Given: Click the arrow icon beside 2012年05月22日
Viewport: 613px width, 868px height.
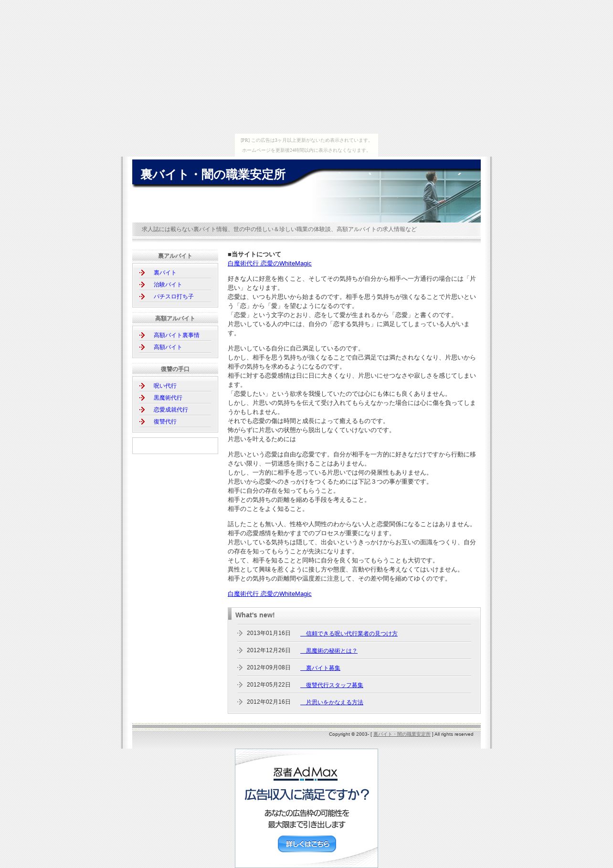Looking at the screenshot, I should pyautogui.click(x=240, y=685).
